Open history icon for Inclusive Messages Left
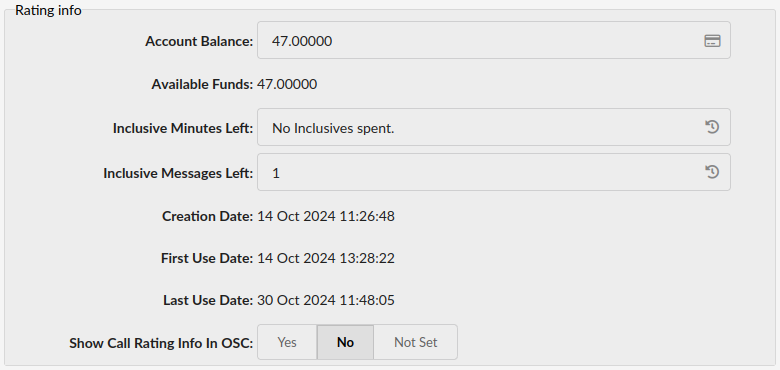 click(x=712, y=172)
